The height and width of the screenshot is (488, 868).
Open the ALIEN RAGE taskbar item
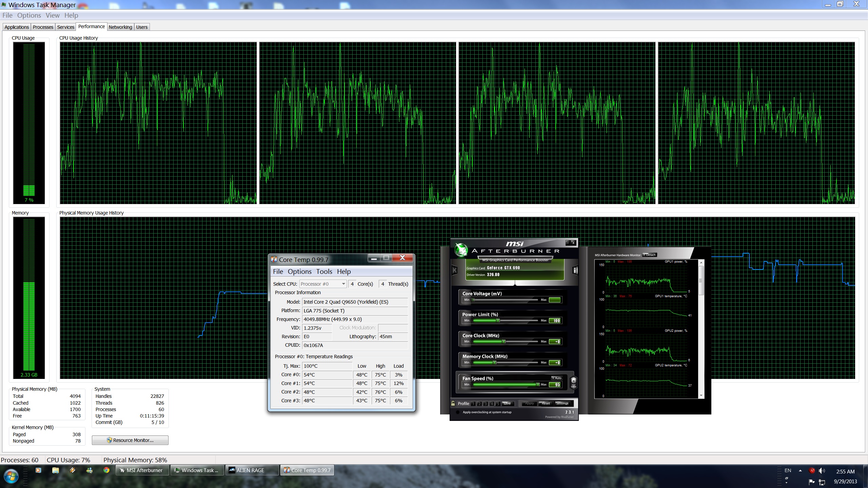tap(252, 470)
